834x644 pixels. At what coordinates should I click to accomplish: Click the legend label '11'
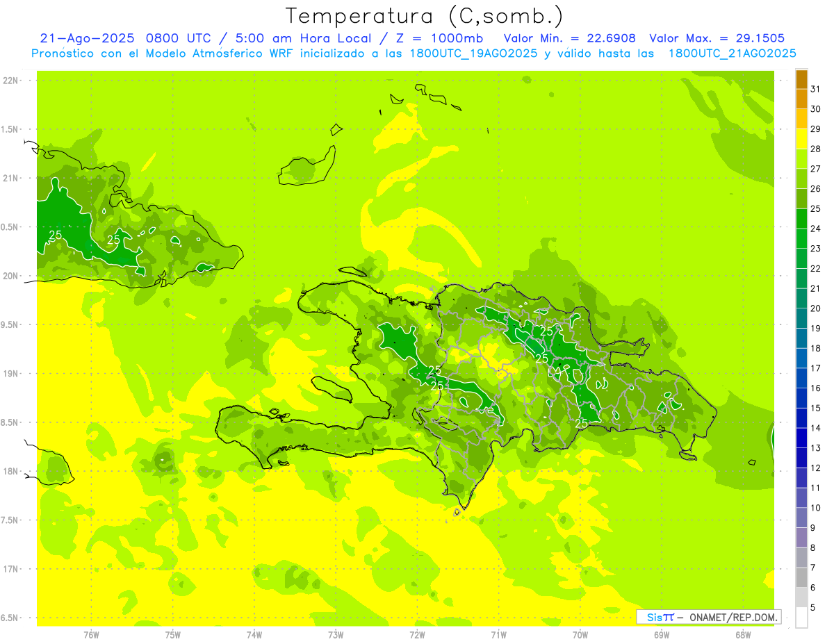(816, 488)
